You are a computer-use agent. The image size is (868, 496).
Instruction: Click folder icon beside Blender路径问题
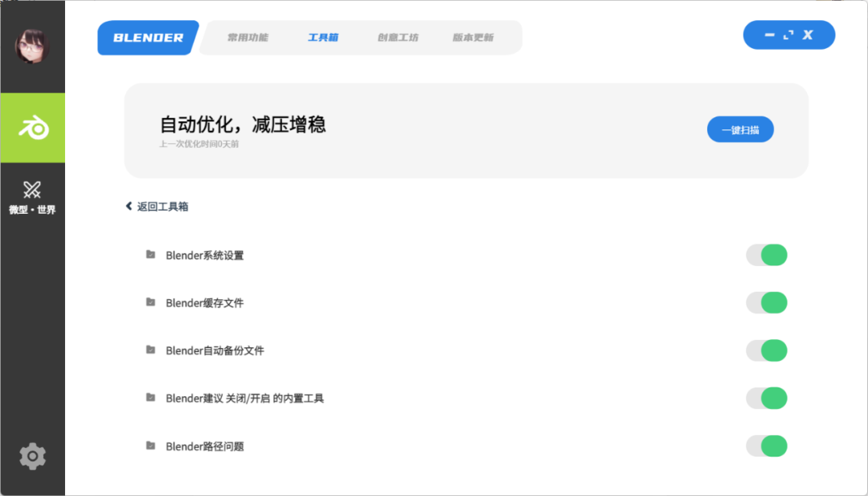150,445
